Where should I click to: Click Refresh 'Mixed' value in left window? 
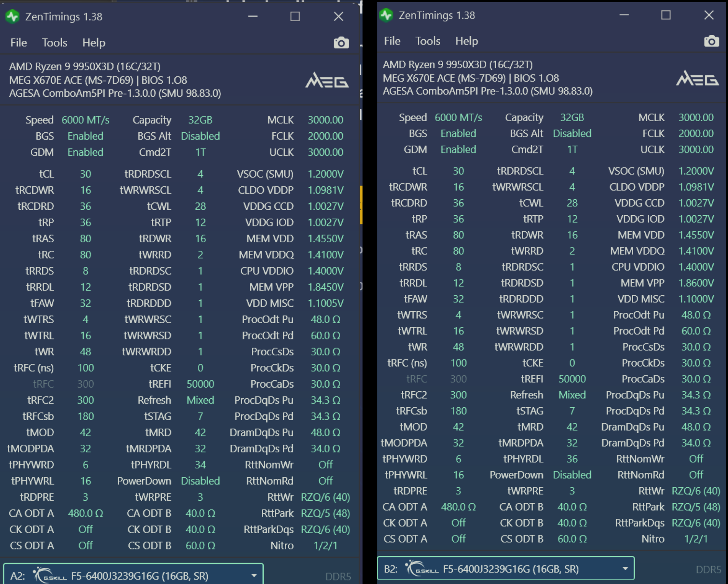pos(200,401)
